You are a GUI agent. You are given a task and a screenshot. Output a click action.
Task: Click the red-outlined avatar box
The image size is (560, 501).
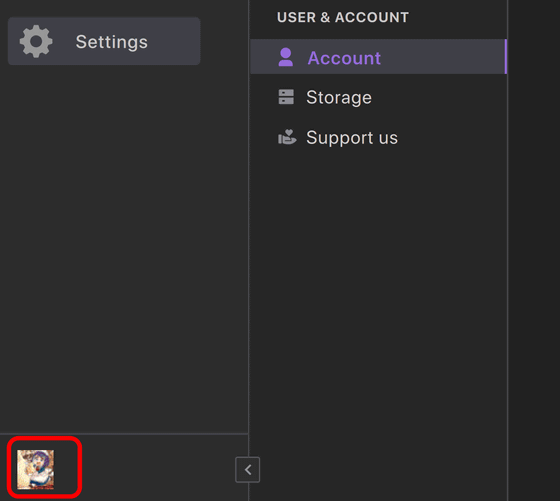[x=45, y=467]
